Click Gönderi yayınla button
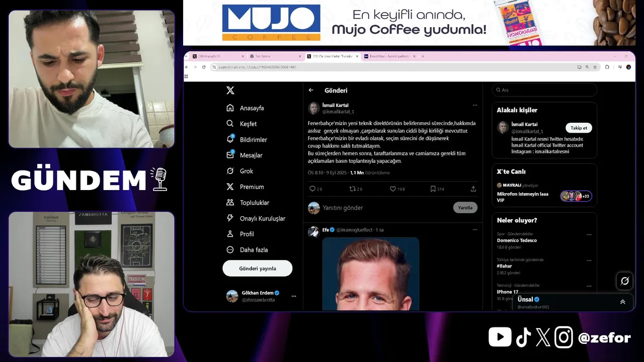The width and height of the screenshot is (644, 362). tap(258, 268)
